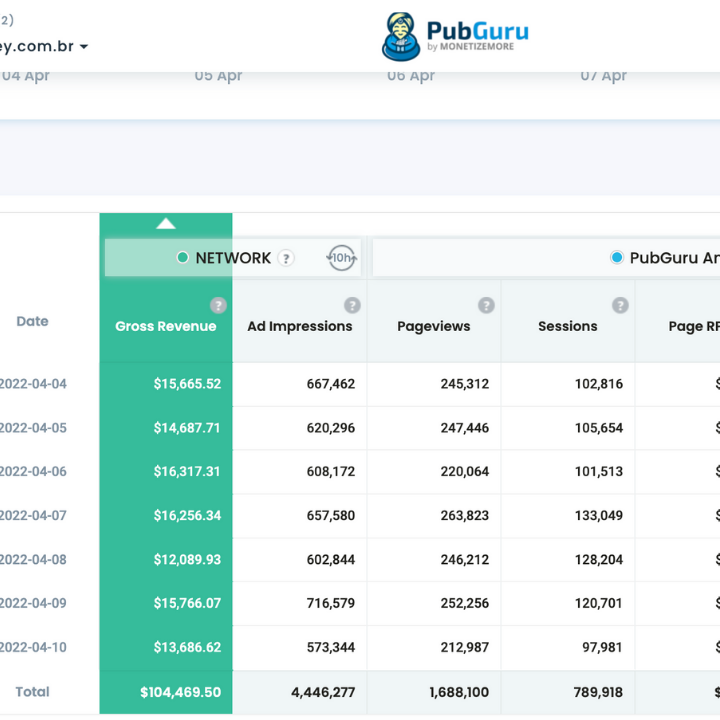Select the 2022-04-05 date row

(x=33, y=428)
